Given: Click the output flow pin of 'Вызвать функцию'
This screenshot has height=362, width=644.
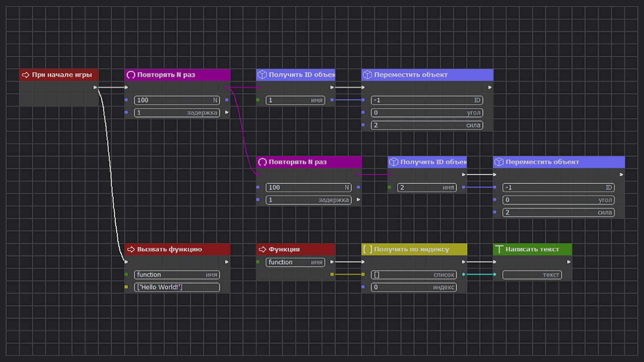Looking at the screenshot, I should (227, 262).
